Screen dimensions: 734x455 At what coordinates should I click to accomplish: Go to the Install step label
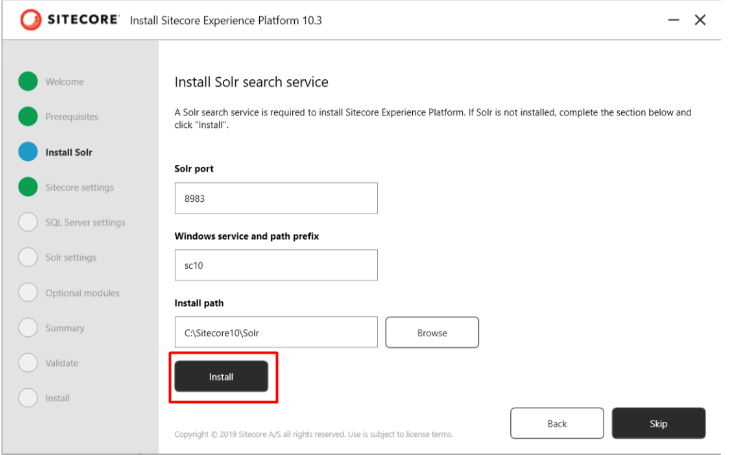point(57,398)
